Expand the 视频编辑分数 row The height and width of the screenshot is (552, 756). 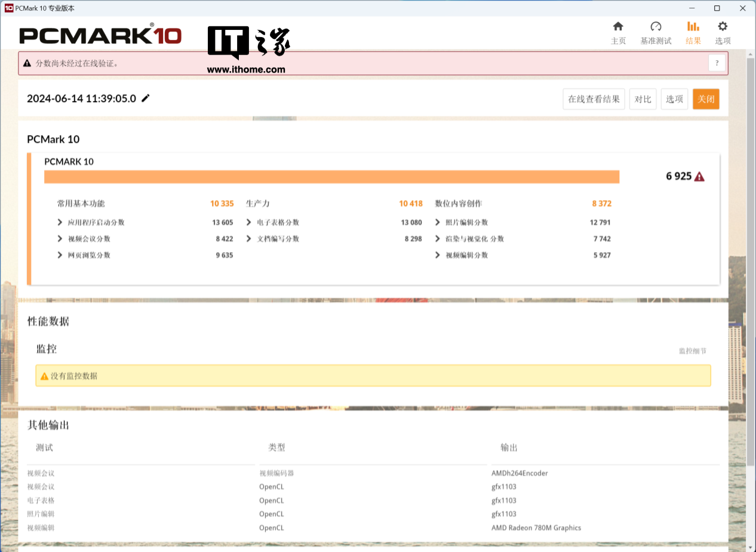(x=438, y=255)
